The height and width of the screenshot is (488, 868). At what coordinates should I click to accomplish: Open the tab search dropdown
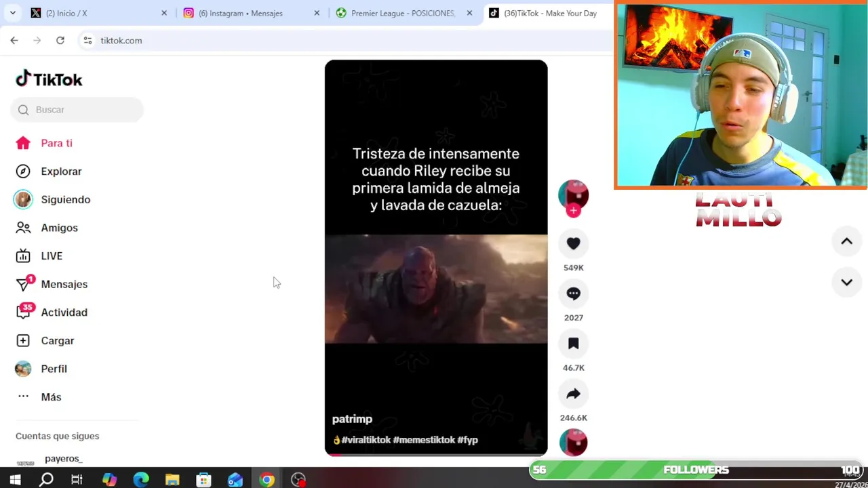point(12,13)
